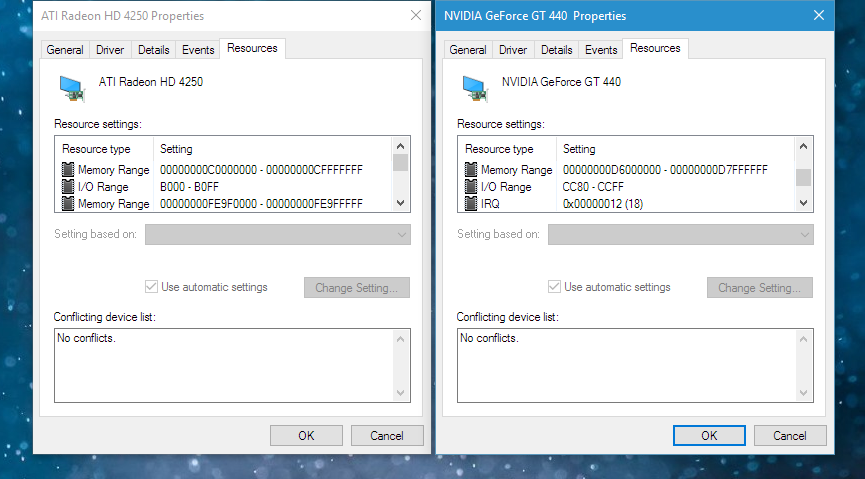Toggle Use automatic settings in ATI Radeon window
The height and width of the screenshot is (479, 865).
point(151,286)
